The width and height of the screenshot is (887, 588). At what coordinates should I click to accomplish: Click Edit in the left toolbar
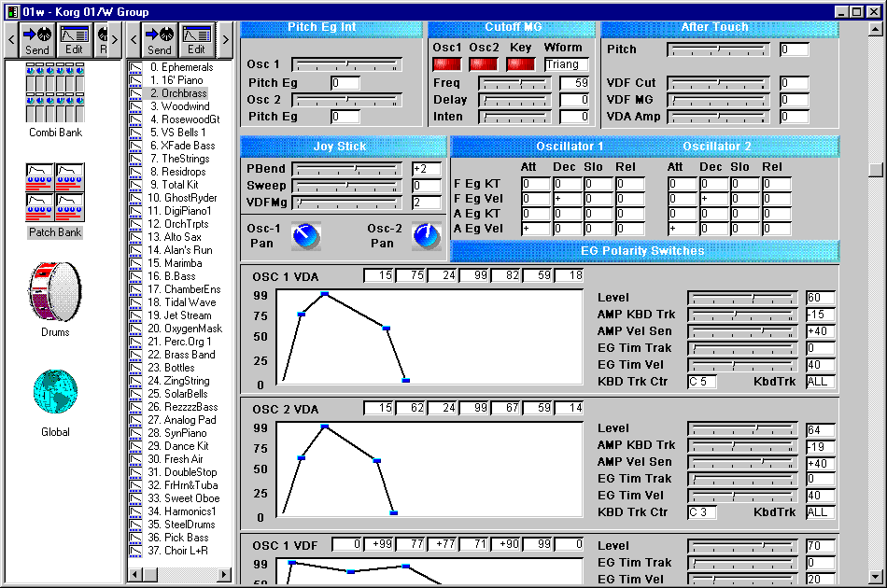point(74,40)
